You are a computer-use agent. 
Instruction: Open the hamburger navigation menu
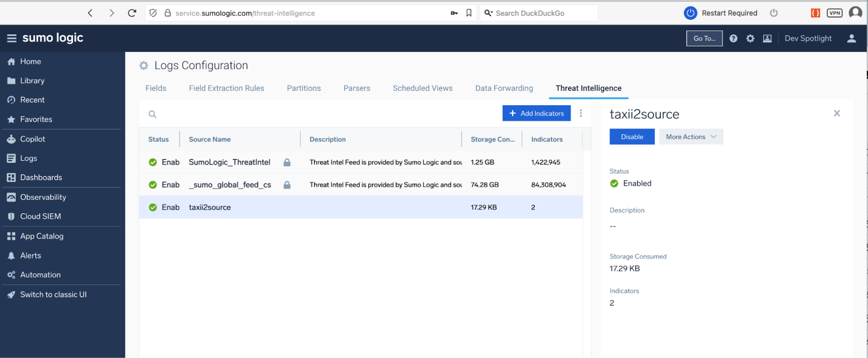coord(12,38)
